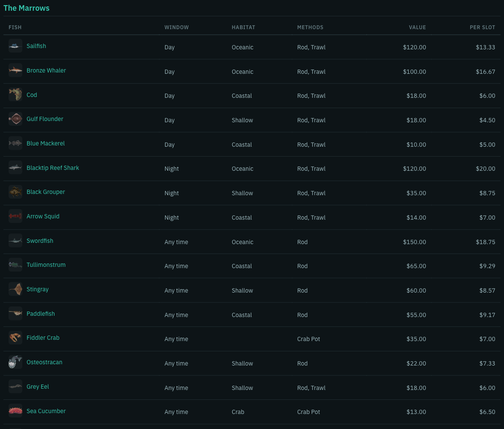Open the Stingray link
The width and height of the screenshot is (504, 429).
click(x=38, y=289)
